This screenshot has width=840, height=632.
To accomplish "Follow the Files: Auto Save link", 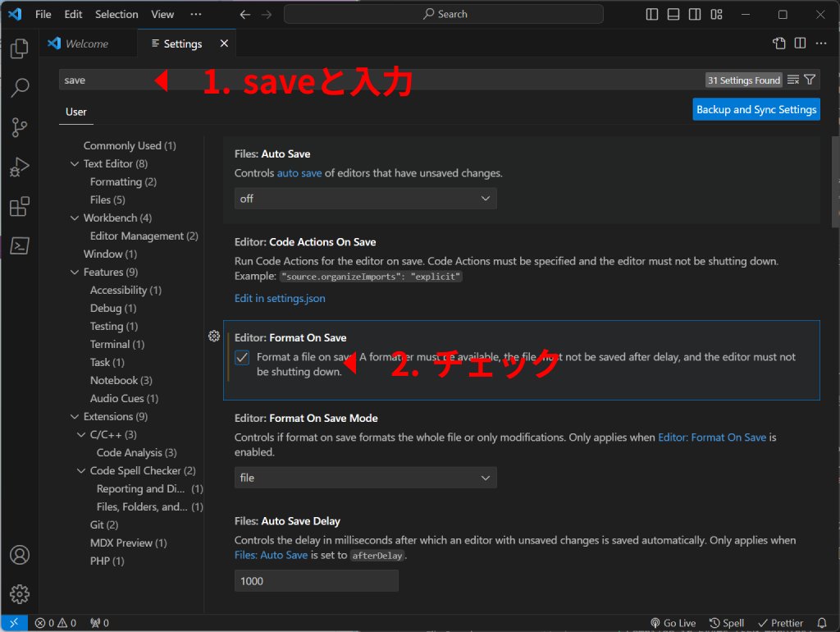I will [271, 555].
